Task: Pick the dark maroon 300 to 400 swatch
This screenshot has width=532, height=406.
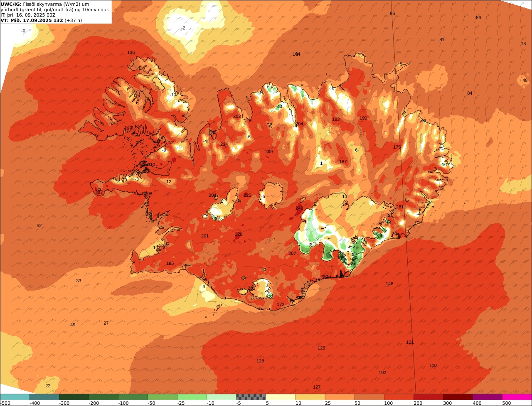Action: 458,397
